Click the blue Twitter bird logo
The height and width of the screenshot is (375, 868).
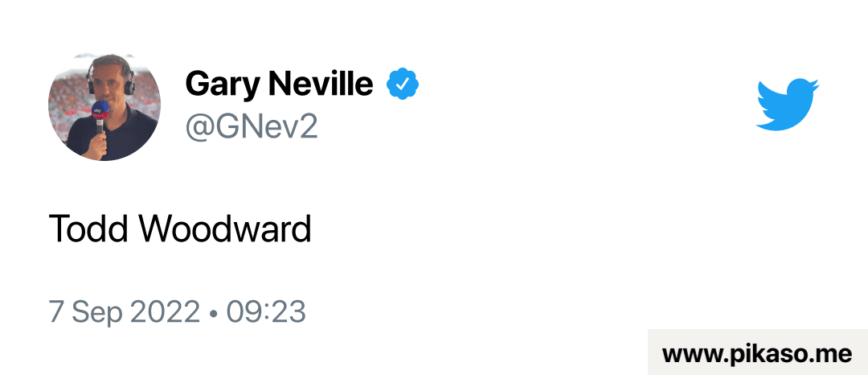pos(787,104)
